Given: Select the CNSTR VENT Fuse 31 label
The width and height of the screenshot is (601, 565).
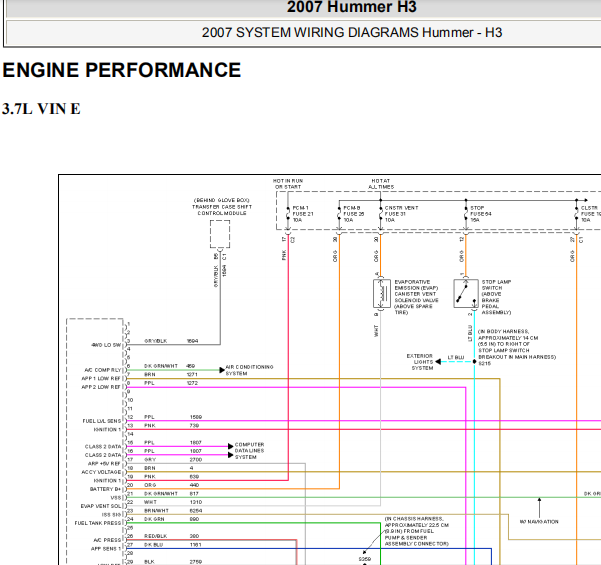Looking at the screenshot, I should pyautogui.click(x=401, y=214).
